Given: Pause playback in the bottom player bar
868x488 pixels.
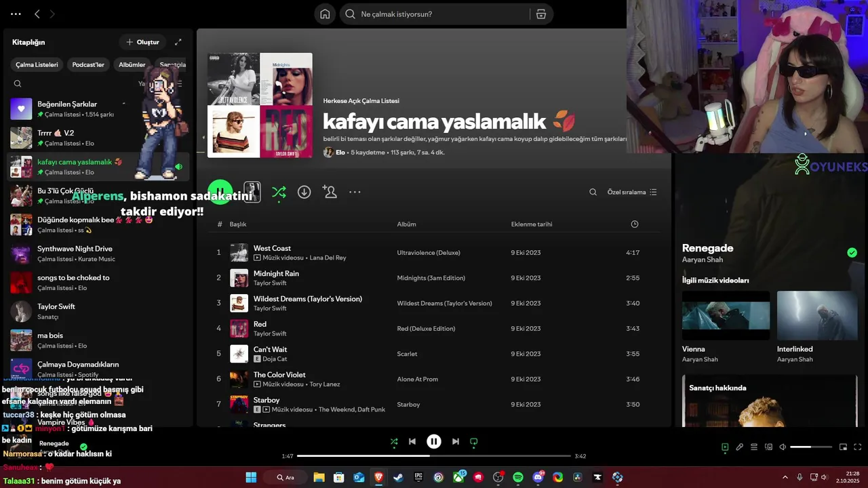Looking at the screenshot, I should click(434, 441).
